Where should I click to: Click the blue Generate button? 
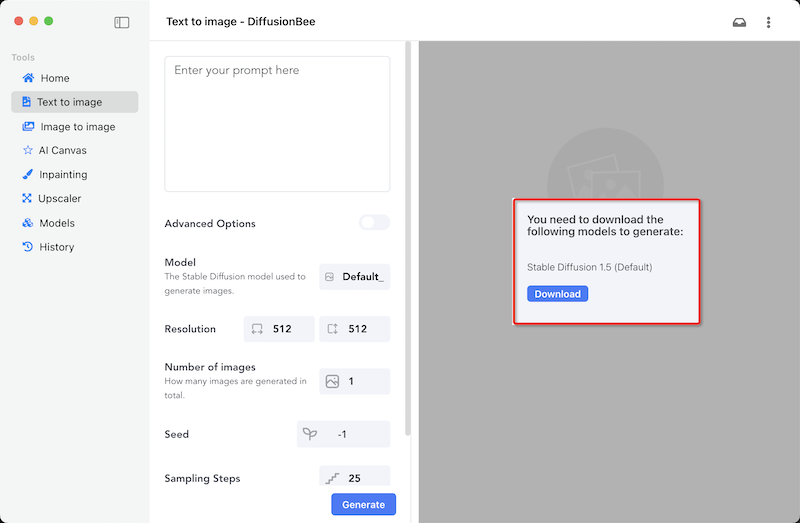(x=363, y=504)
